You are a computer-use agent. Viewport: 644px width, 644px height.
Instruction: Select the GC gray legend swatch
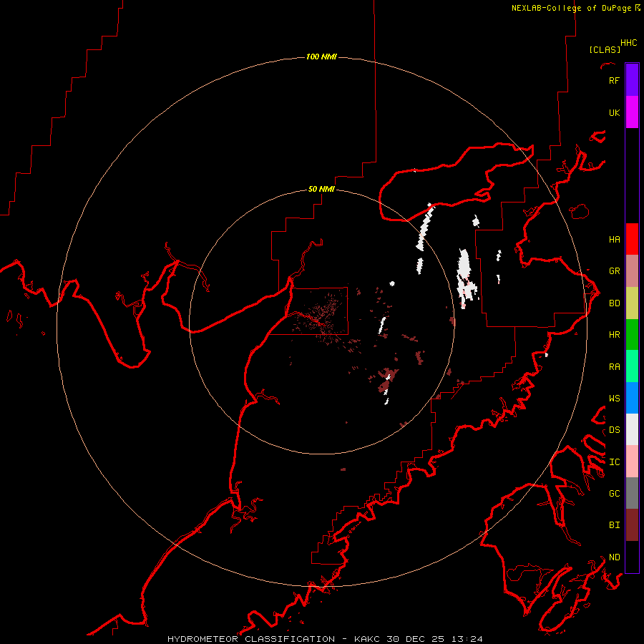(632, 493)
